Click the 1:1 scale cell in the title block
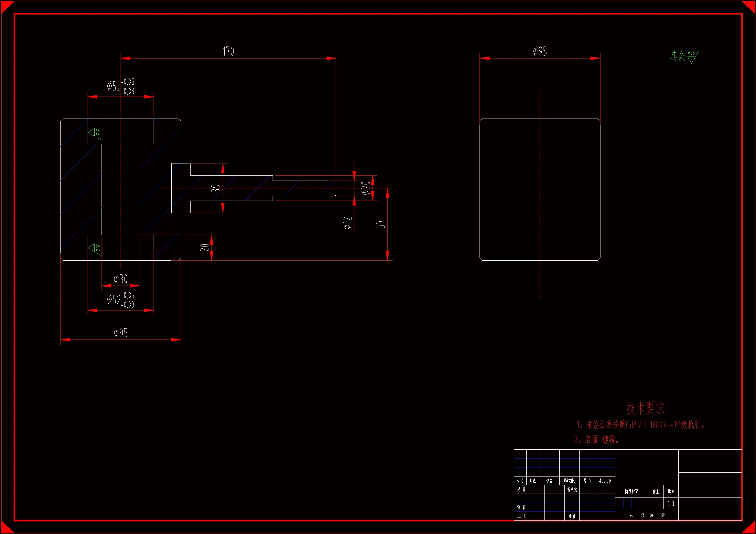756x534 pixels. click(671, 504)
